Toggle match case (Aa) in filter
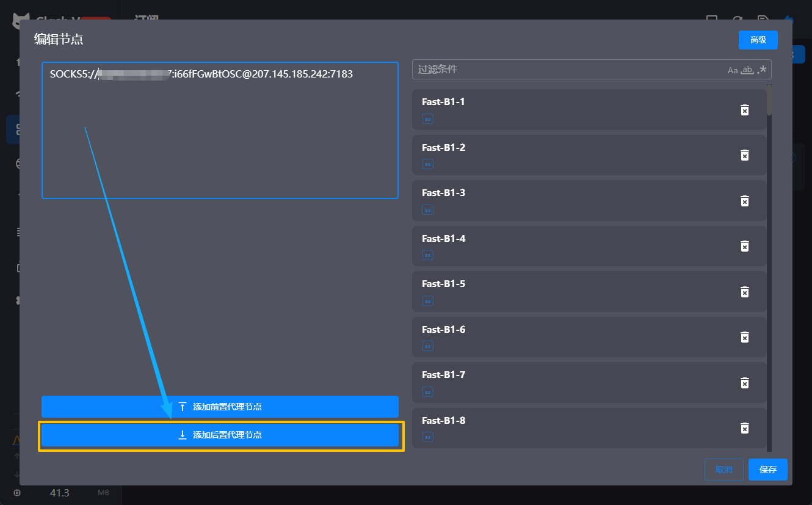Viewport: 812px width, 505px height. (x=733, y=70)
